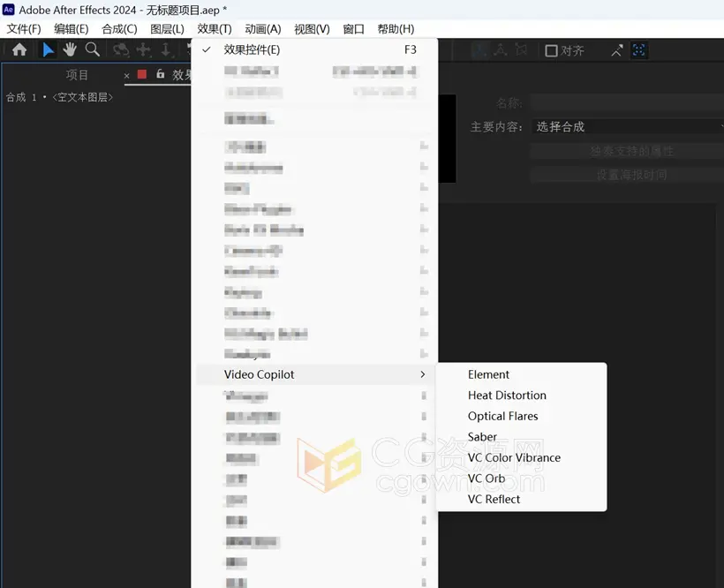Viewport: 724px width, 588px height.
Task: Close the Project panel tab
Action: pos(126,76)
